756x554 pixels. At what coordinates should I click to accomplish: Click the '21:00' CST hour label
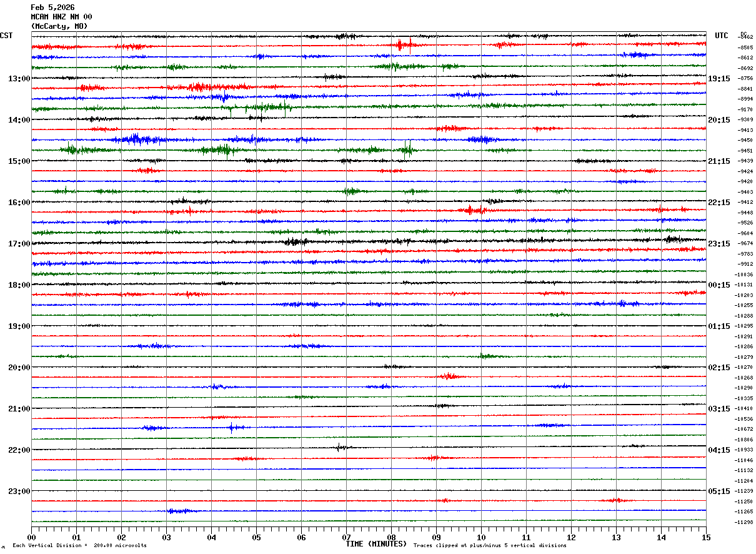[19, 409]
